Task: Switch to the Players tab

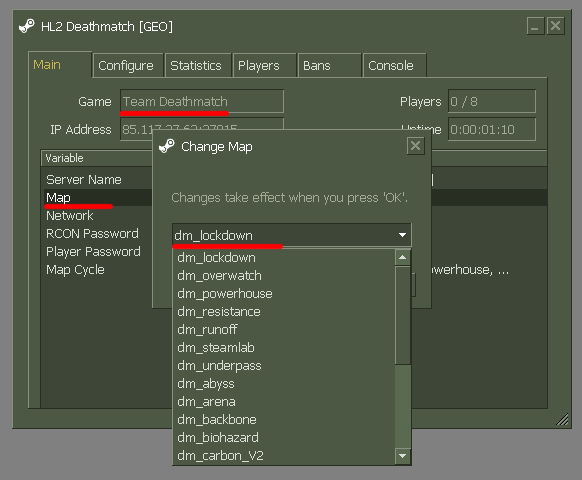Action: click(265, 65)
